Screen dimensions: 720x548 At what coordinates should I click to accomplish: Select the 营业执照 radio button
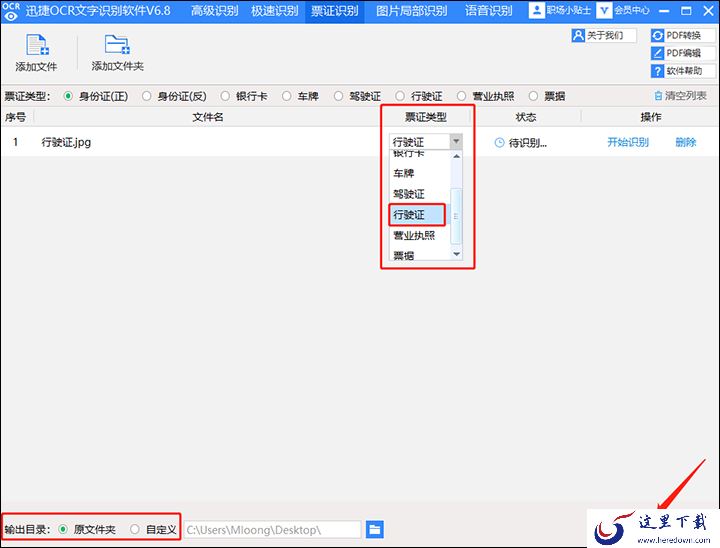tap(461, 96)
